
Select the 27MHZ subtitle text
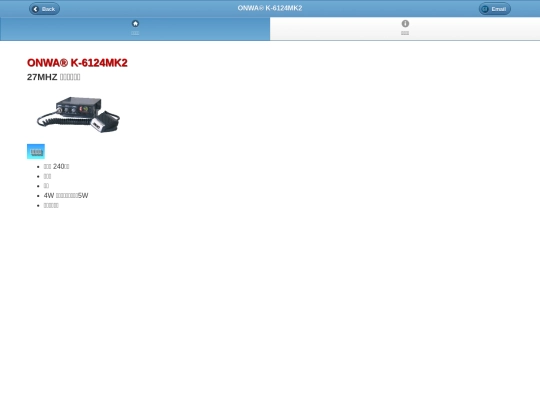coord(54,77)
